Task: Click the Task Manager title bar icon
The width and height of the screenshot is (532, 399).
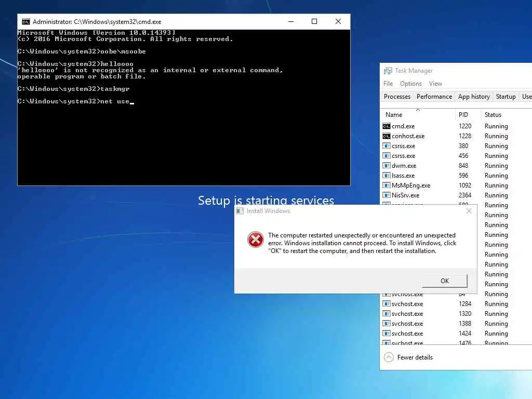Action: [388, 71]
